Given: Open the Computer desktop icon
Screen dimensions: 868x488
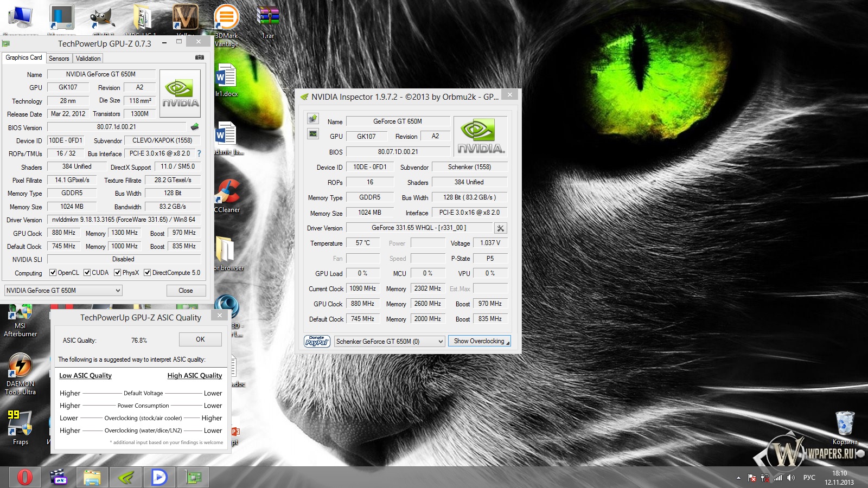Looking at the screenshot, I should coord(20,19).
